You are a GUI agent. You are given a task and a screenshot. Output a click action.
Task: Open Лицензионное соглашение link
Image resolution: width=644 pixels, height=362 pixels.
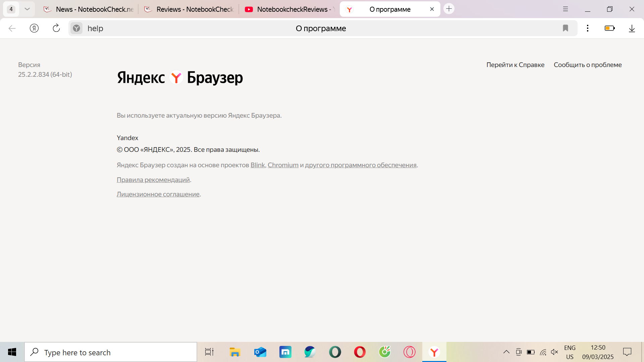158,194
